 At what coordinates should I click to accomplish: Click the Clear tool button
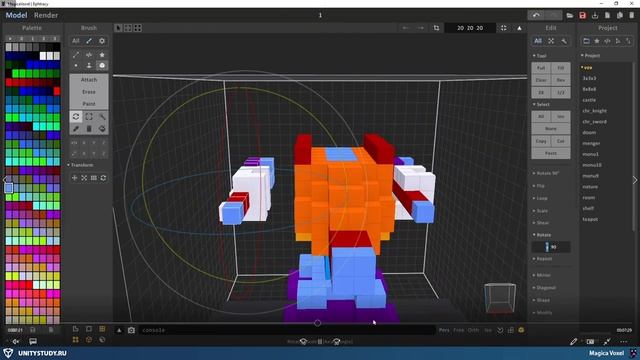point(541,80)
